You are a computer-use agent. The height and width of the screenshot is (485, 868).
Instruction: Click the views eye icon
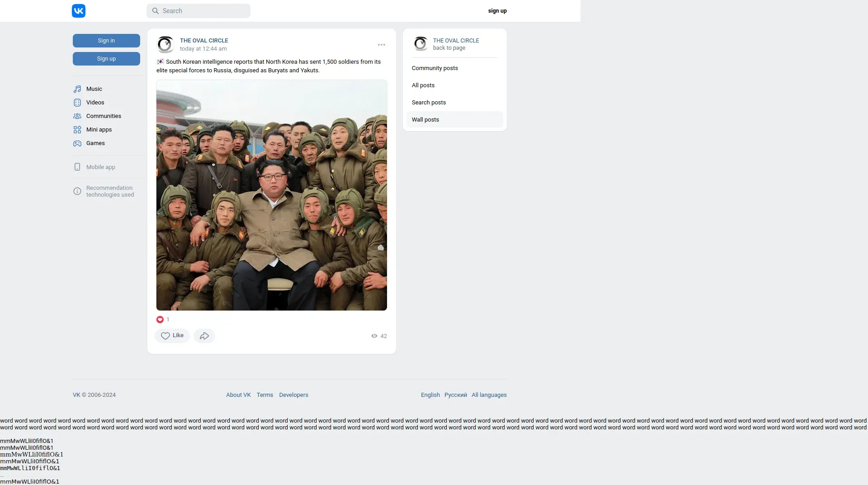click(374, 336)
